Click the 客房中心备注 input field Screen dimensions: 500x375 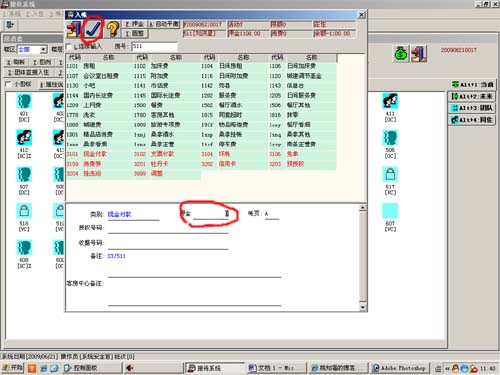tap(194, 292)
